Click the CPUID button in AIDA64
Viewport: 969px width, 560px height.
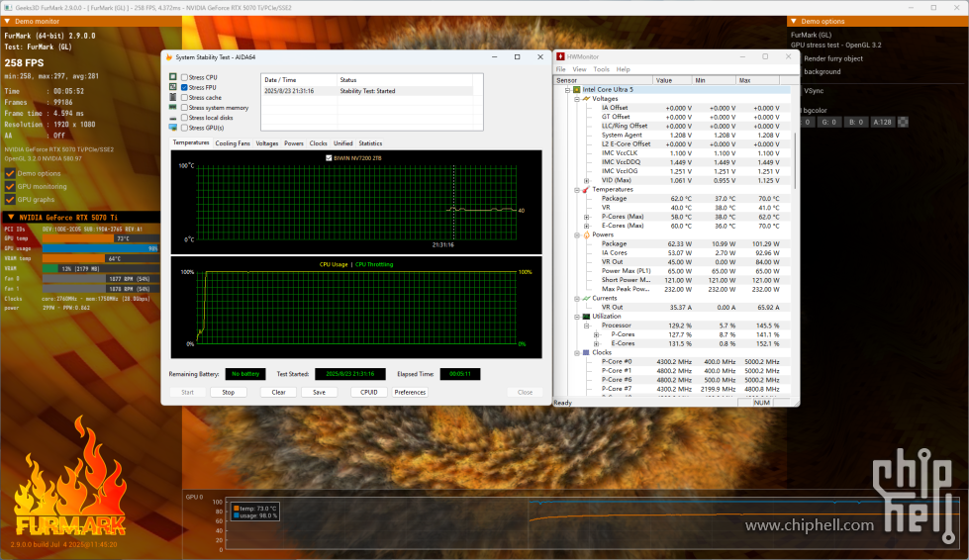369,392
